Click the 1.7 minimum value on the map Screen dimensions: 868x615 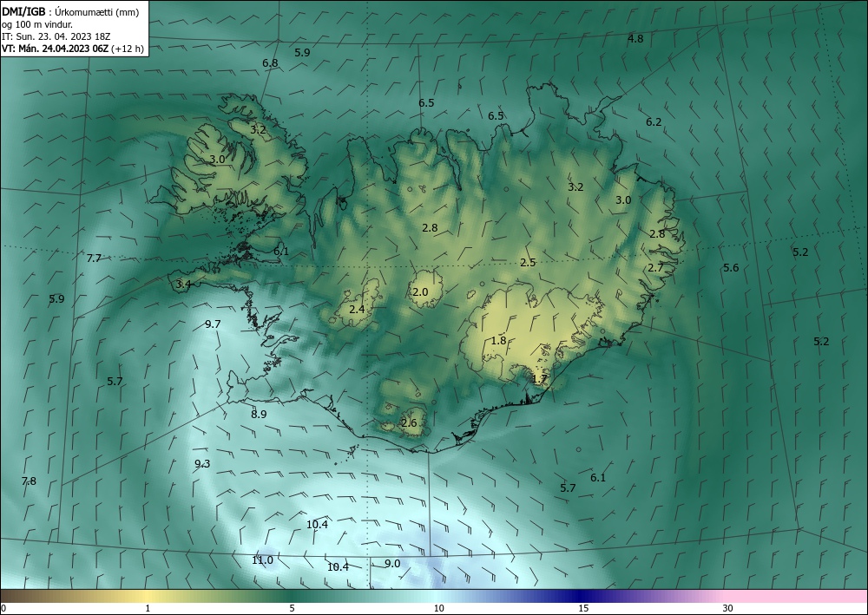click(x=539, y=379)
